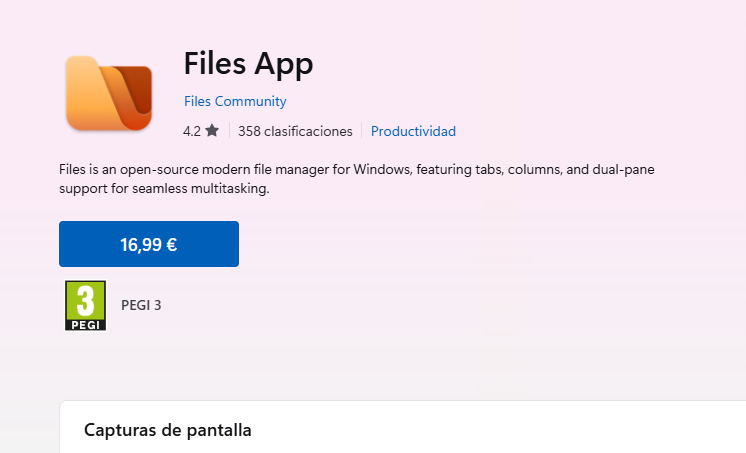The width and height of the screenshot is (746, 453).
Task: Click the orange Files App folder icon
Action: coord(109,93)
